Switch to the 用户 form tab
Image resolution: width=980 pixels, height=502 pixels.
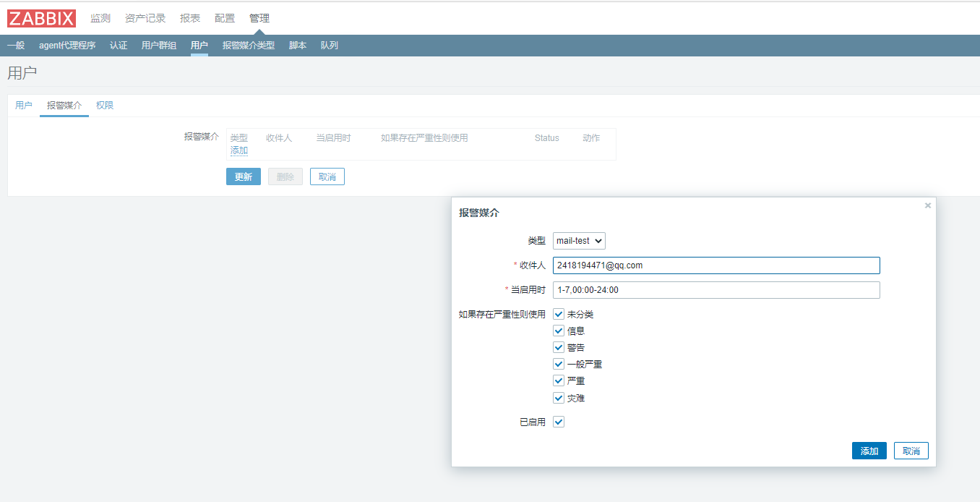tap(24, 106)
